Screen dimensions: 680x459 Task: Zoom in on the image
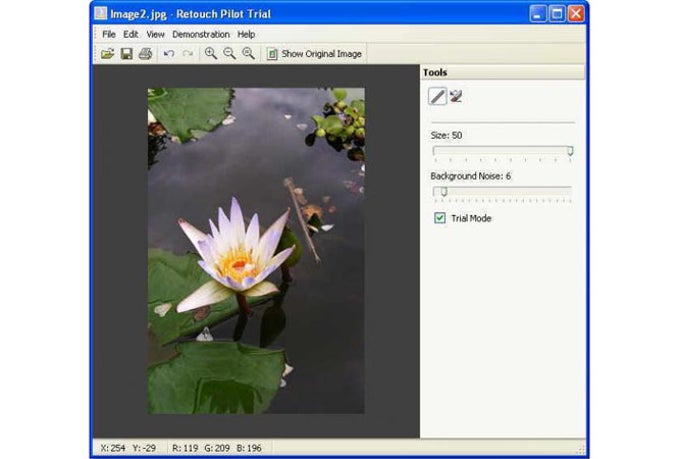pyautogui.click(x=211, y=53)
